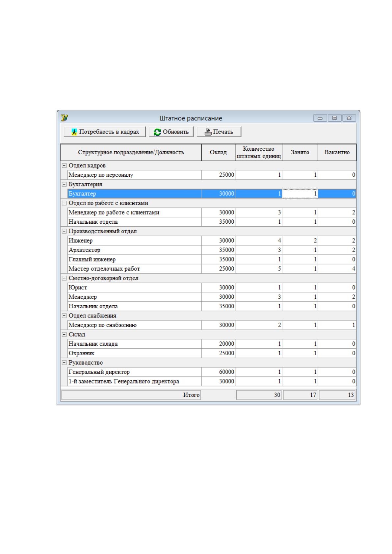Collapse the Бухгалтерия group

point(64,184)
